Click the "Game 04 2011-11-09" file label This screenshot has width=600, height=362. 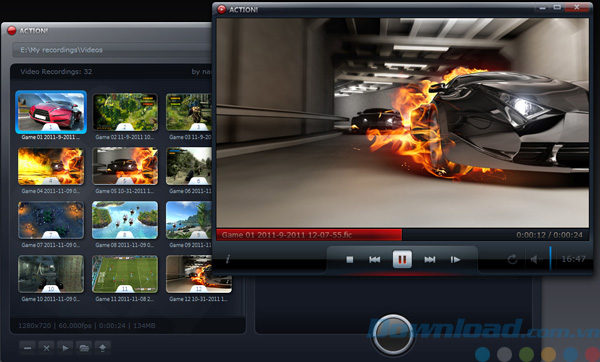click(x=51, y=191)
